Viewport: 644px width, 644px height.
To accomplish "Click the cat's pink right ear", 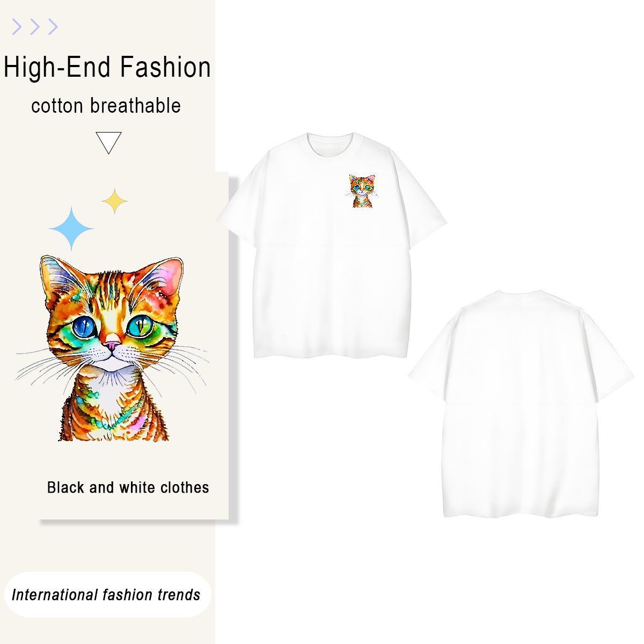I will pos(167,278).
